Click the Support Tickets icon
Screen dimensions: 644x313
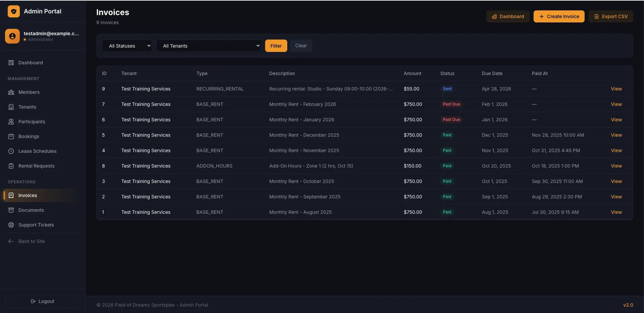pos(11,225)
